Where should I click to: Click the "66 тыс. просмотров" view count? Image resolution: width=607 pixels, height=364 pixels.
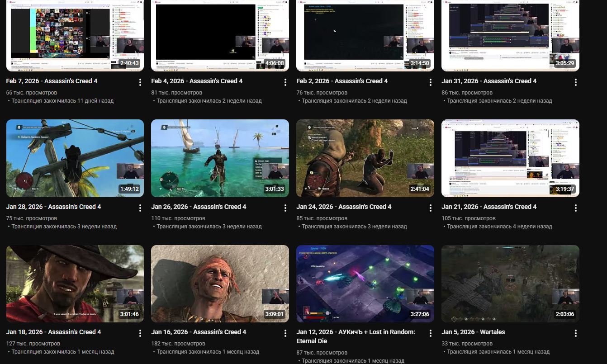point(32,93)
